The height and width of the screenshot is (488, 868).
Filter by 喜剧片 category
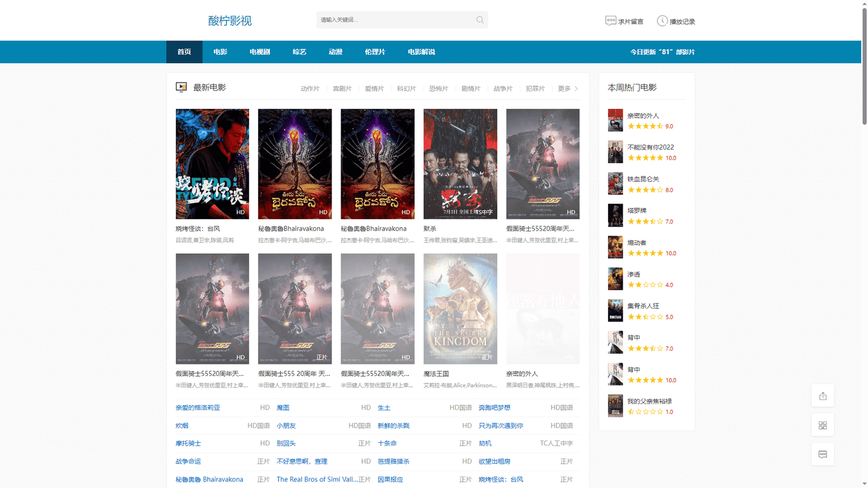(x=342, y=89)
